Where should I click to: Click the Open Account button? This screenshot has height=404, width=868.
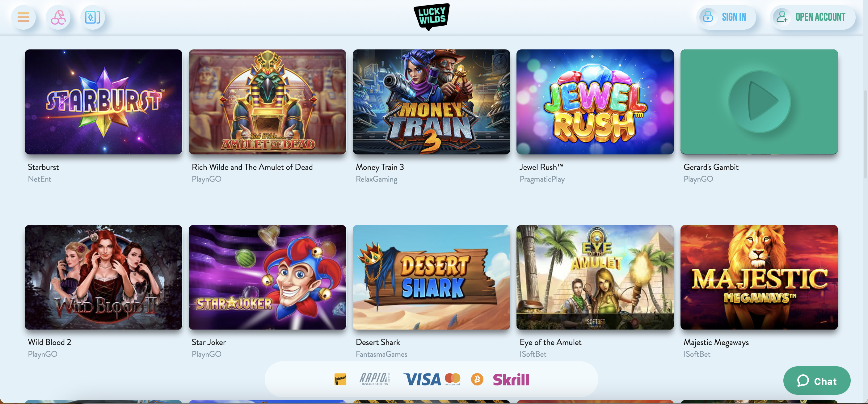(x=812, y=17)
